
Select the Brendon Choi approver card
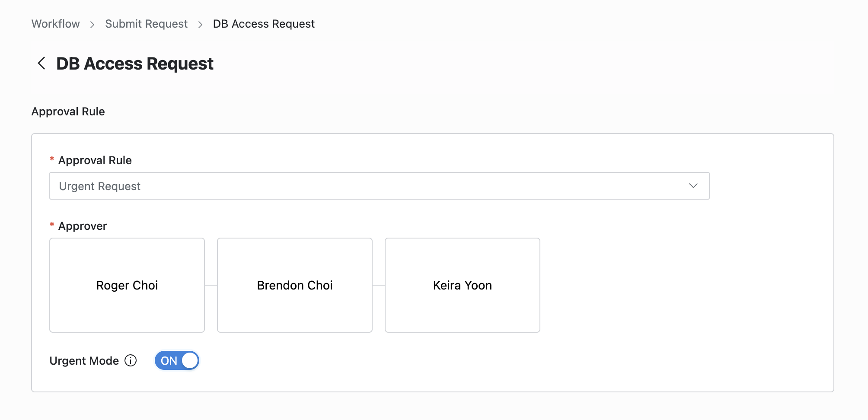click(295, 285)
